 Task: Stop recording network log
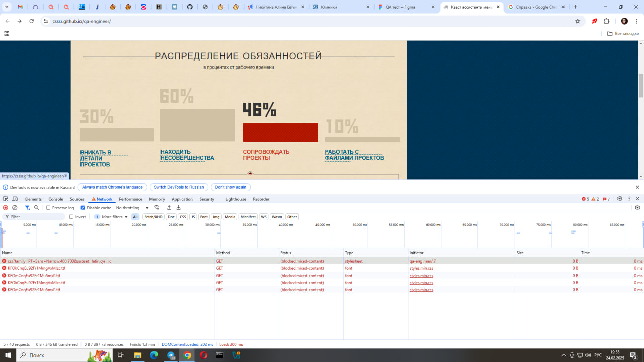point(6,208)
